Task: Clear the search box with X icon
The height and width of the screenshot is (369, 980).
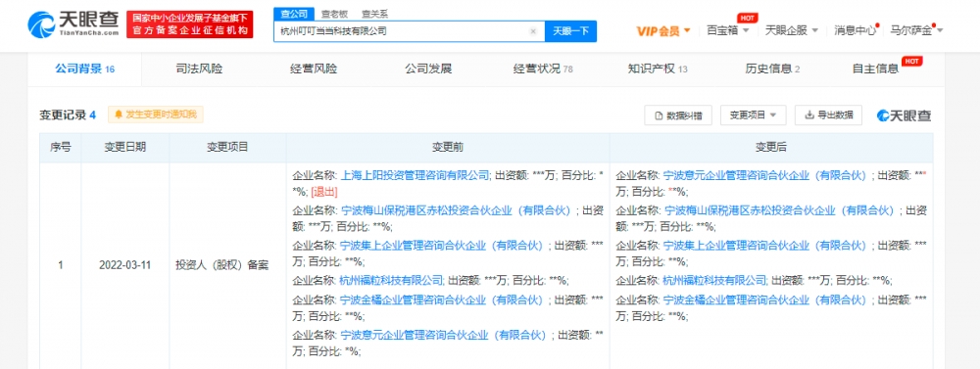Action: point(533,30)
